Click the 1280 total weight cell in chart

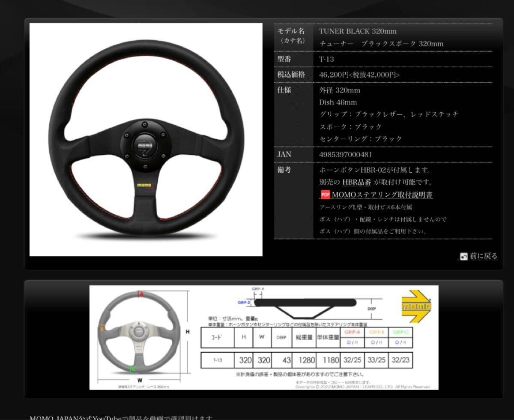pyautogui.click(x=304, y=360)
